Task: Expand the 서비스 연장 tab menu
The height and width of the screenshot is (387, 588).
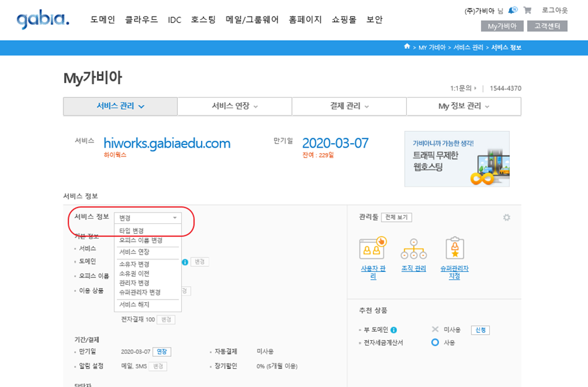Action: tap(235, 106)
